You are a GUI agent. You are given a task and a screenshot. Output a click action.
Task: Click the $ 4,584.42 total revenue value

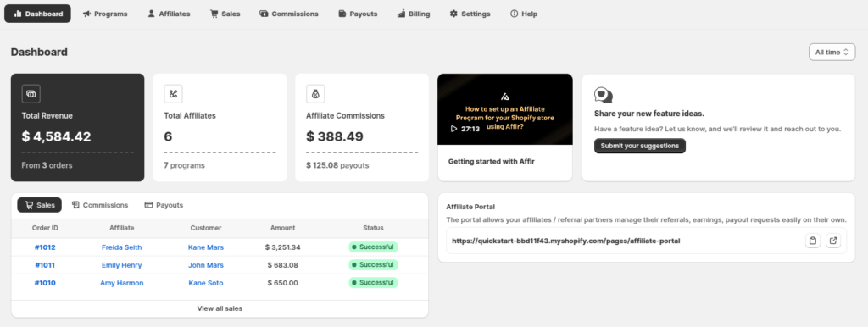tap(57, 136)
